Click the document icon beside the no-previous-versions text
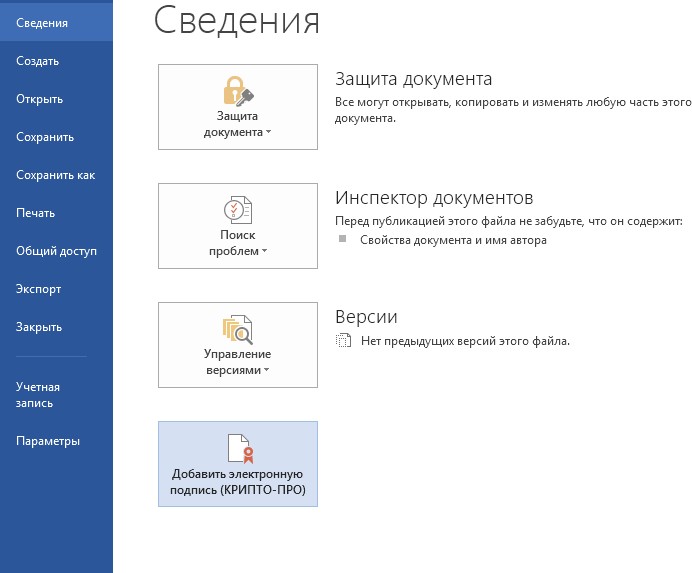Image resolution: width=692 pixels, height=573 pixels. point(344,341)
